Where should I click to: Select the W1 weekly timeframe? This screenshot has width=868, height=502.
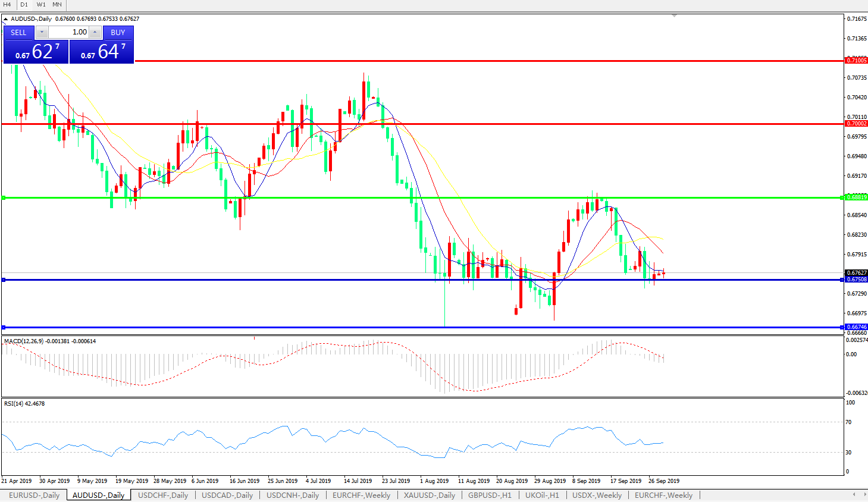coord(41,5)
